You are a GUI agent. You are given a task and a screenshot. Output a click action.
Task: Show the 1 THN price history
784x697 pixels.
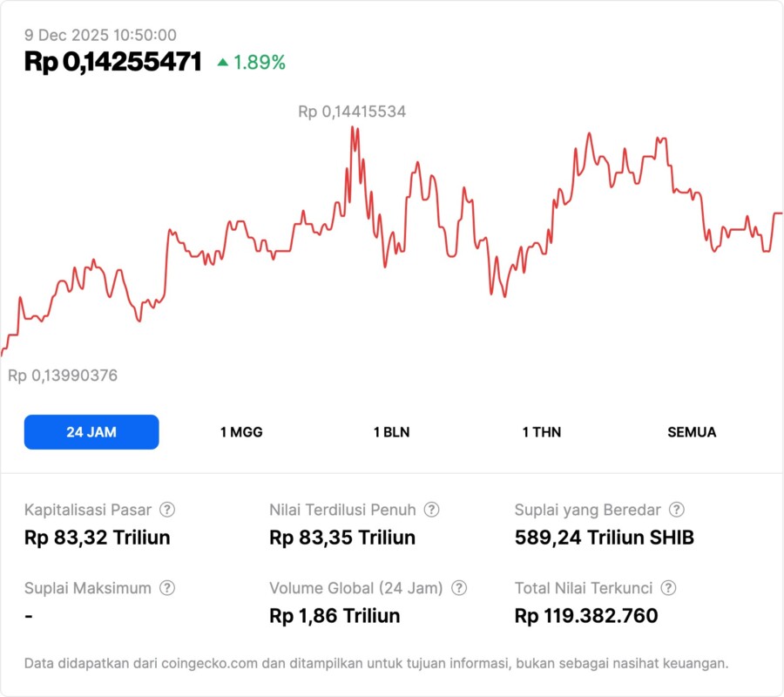coord(542,432)
